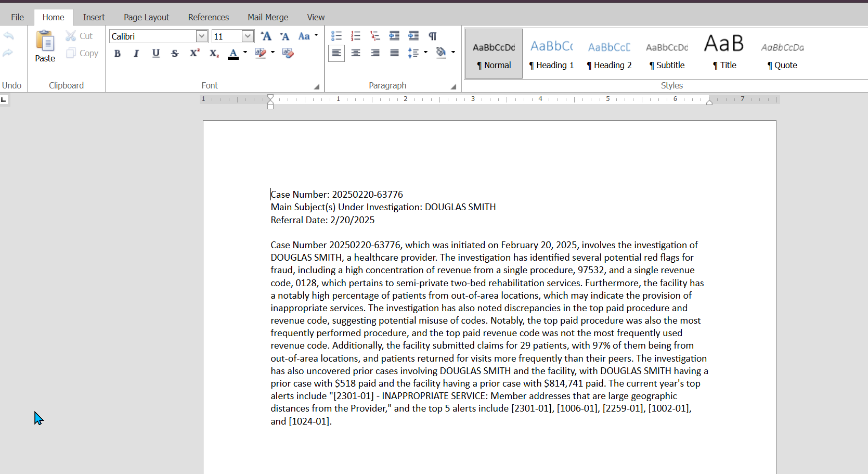Toggle show paragraph marks

[432, 36]
